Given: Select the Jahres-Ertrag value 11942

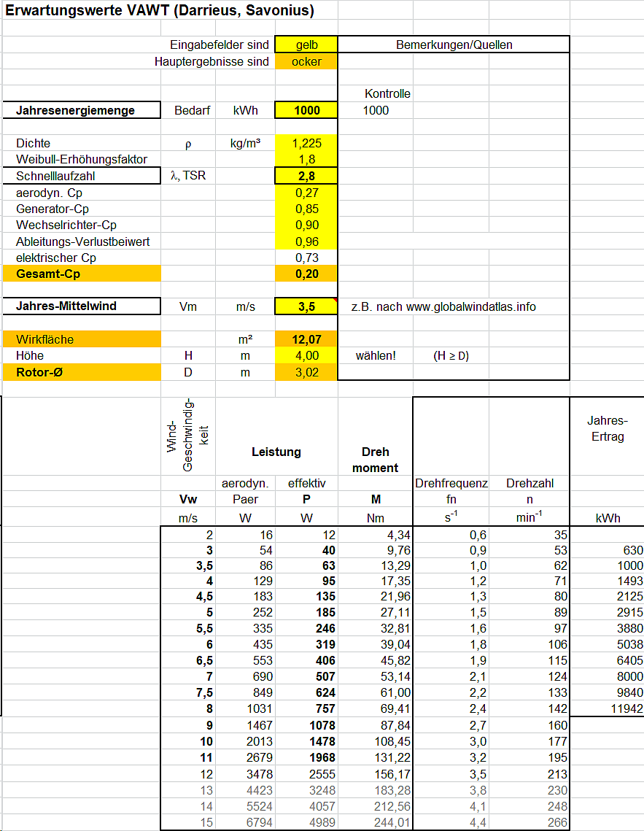Looking at the screenshot, I should pyautogui.click(x=606, y=708).
